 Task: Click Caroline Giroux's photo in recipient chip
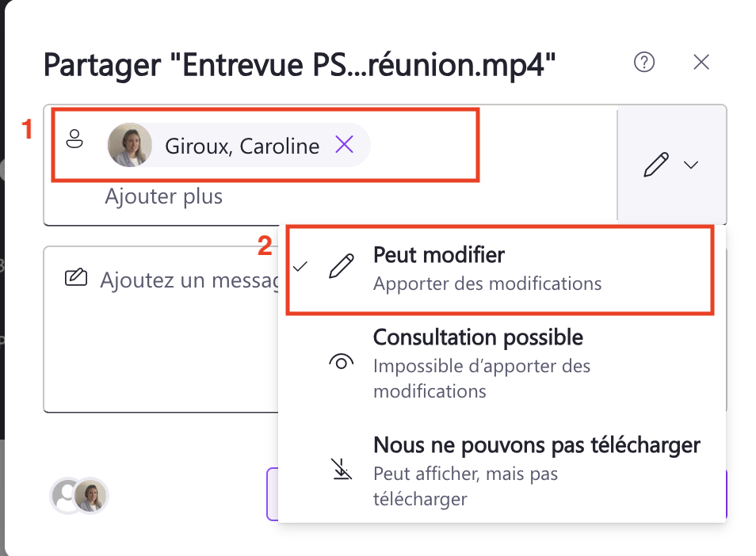(130, 145)
